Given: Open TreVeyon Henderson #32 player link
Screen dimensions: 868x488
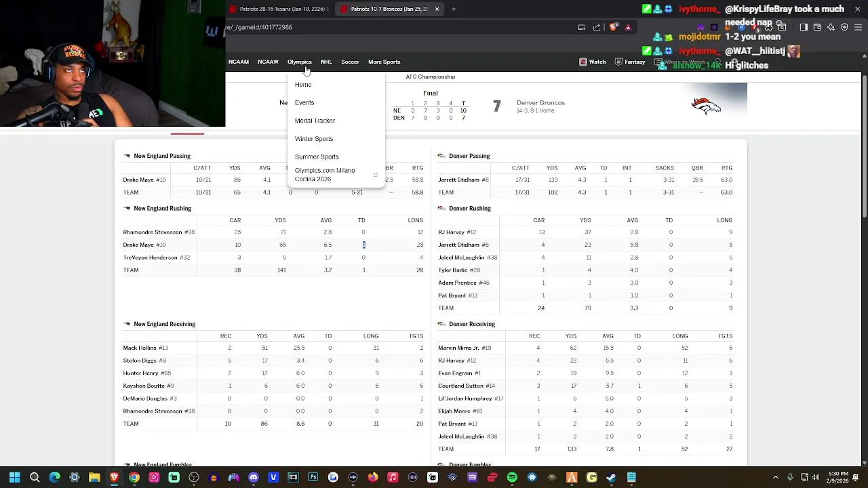Looking at the screenshot, I should (x=157, y=258).
